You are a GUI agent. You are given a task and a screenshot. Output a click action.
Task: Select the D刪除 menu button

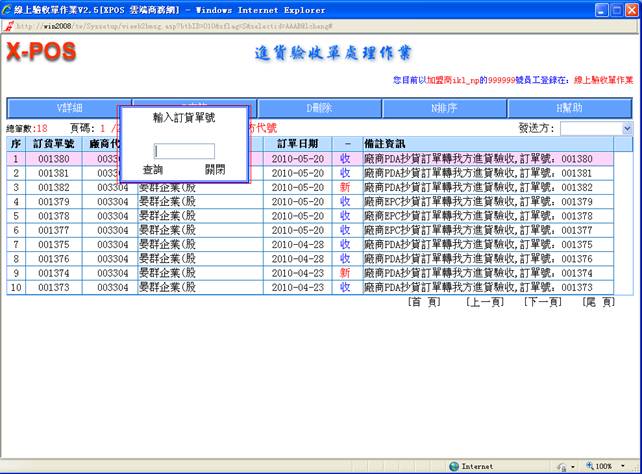pyautogui.click(x=318, y=108)
